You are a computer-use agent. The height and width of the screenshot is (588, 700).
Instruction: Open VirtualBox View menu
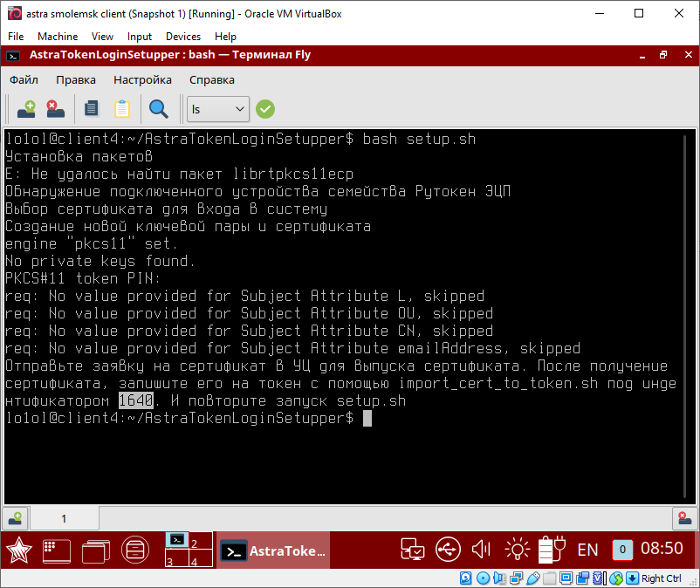[102, 37]
